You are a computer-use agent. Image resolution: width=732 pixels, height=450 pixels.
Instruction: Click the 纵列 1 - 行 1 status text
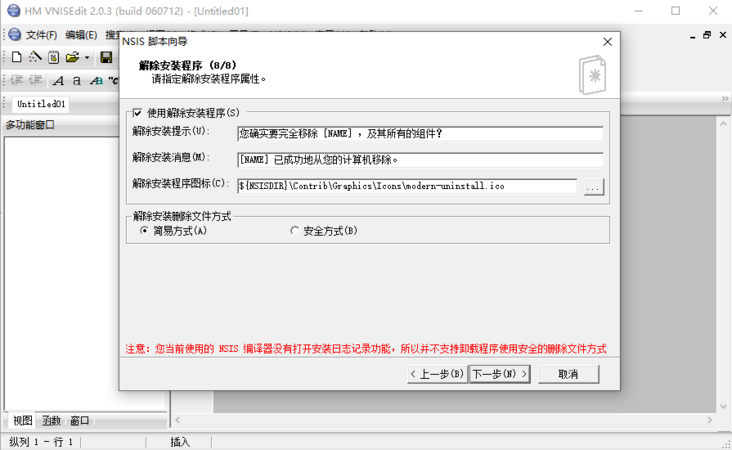coord(41,442)
